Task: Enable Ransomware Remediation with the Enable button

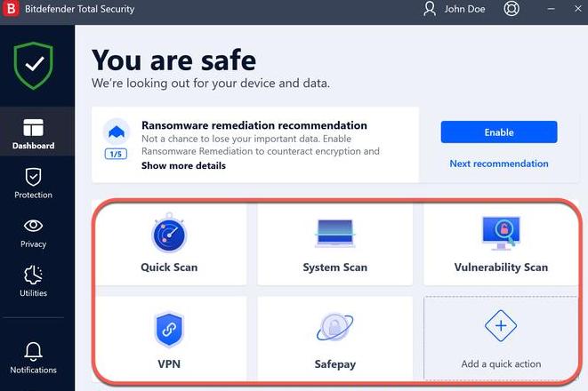Action: pos(499,132)
